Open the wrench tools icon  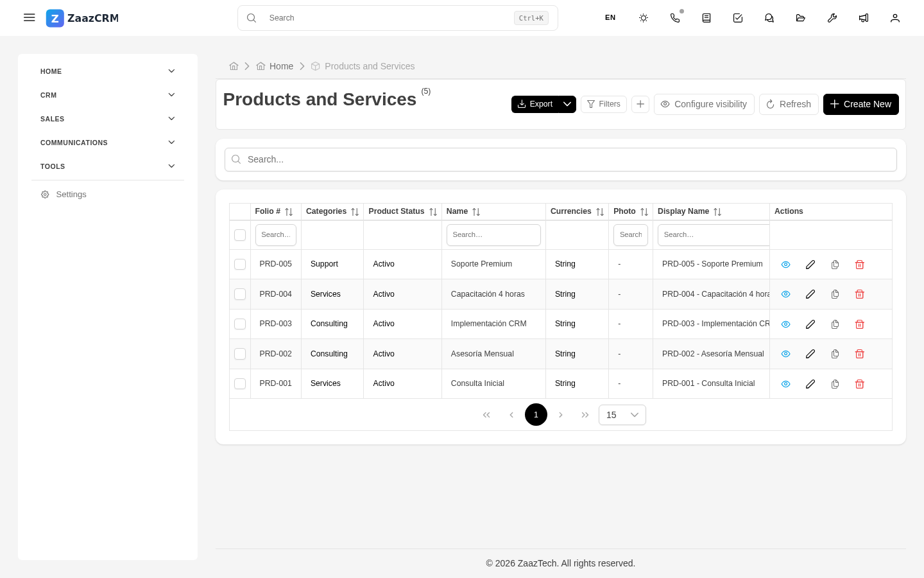coord(832,18)
